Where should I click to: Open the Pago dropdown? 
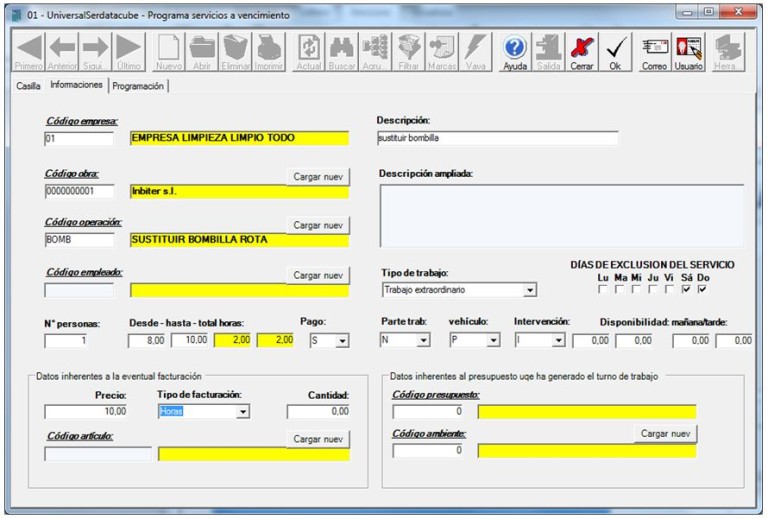[x=342, y=340]
